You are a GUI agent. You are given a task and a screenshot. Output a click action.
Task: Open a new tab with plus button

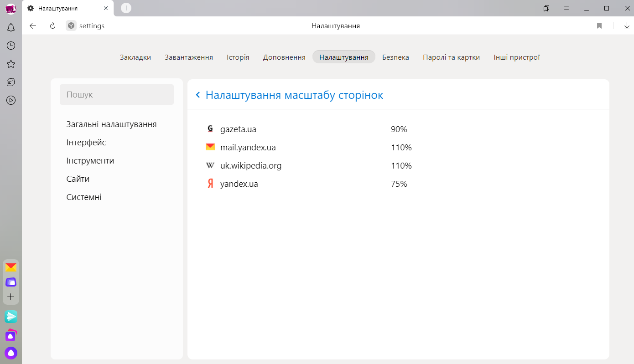pos(126,8)
